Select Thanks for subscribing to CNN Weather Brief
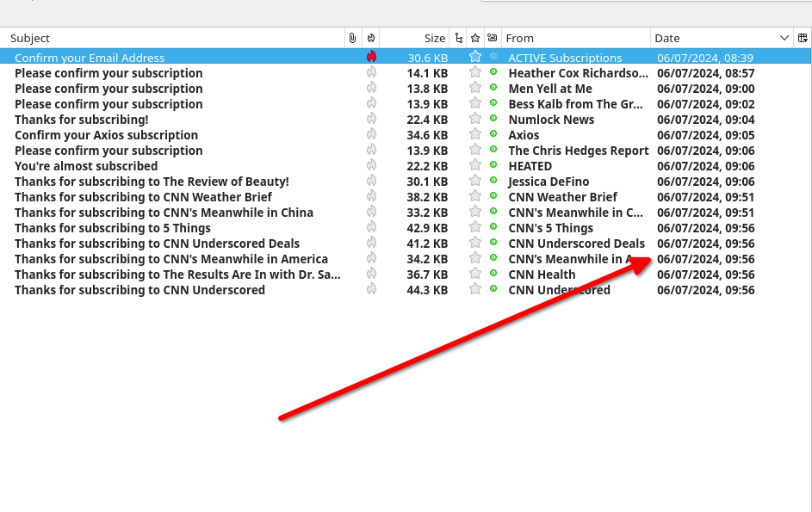Viewport: 812px width, 512px height. [143, 197]
